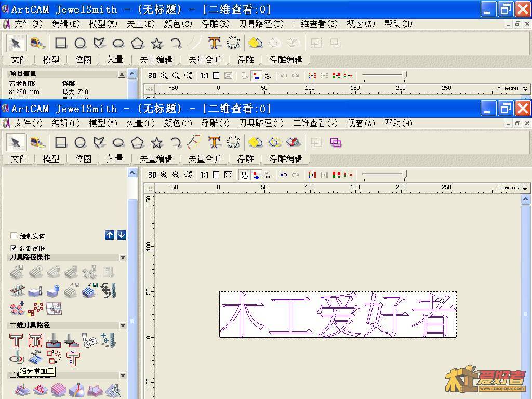The height and width of the screenshot is (399, 532).
Task: Collapse the 三维刀具路径 section arrow
Action: pyautogui.click(x=123, y=376)
